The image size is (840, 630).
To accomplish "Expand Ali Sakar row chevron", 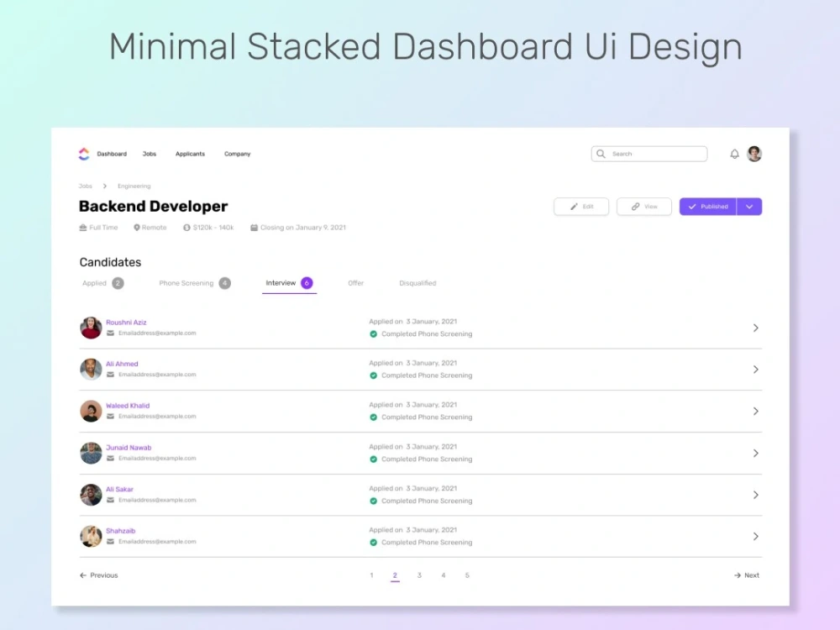I will click(x=756, y=495).
